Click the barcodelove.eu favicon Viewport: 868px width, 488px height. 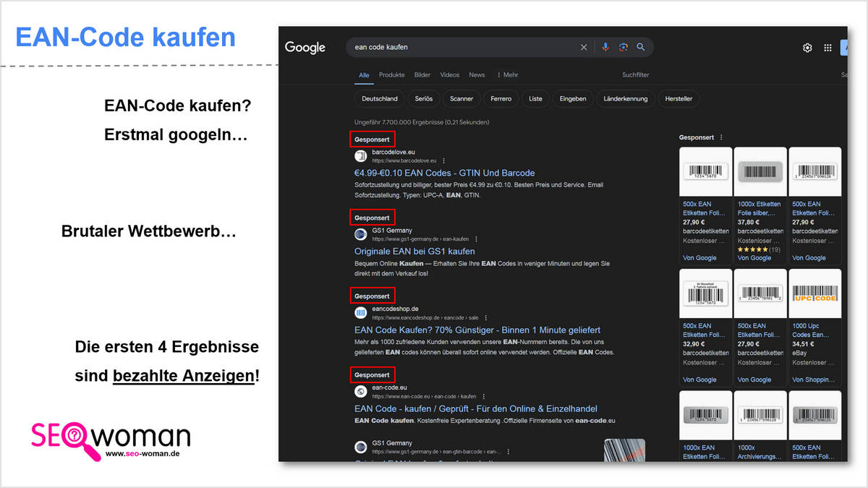[x=360, y=155]
